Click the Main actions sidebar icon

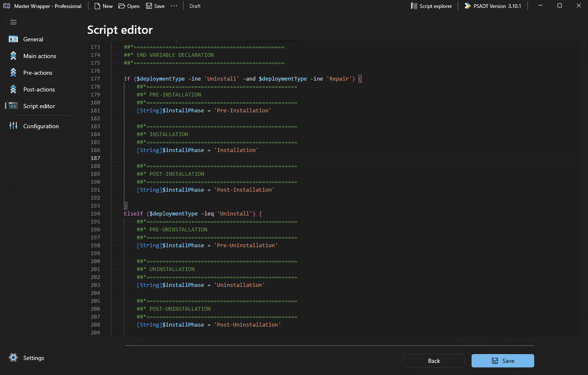(13, 56)
